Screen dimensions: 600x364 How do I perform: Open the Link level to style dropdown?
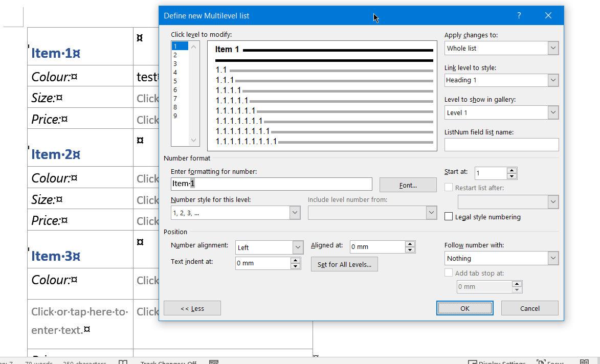pos(552,80)
